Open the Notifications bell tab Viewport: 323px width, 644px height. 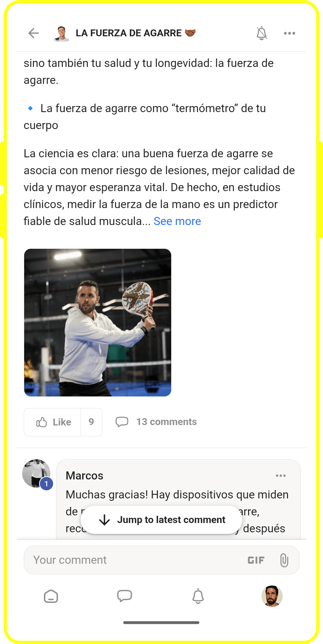(198, 596)
